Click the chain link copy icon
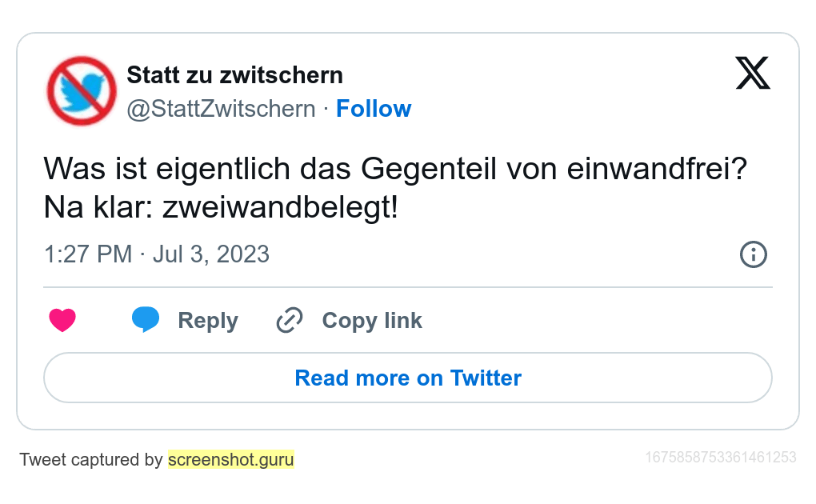The height and width of the screenshot is (504, 816). pyautogui.click(x=289, y=320)
